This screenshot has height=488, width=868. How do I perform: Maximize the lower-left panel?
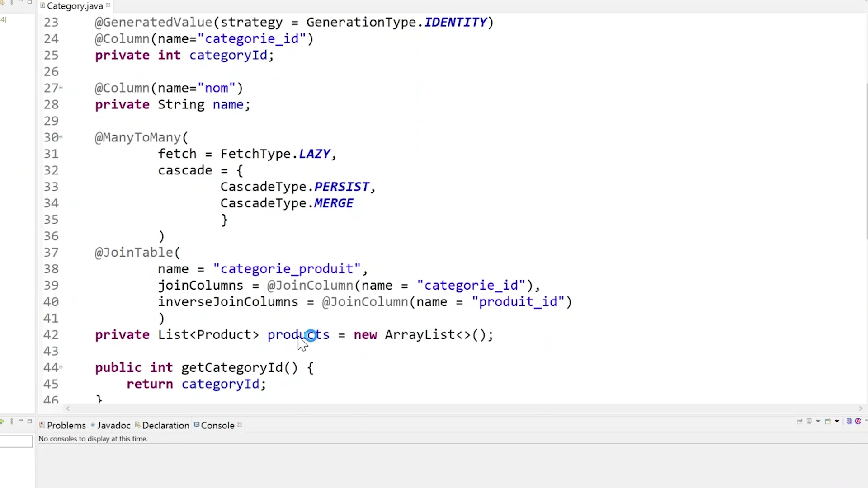(30, 421)
